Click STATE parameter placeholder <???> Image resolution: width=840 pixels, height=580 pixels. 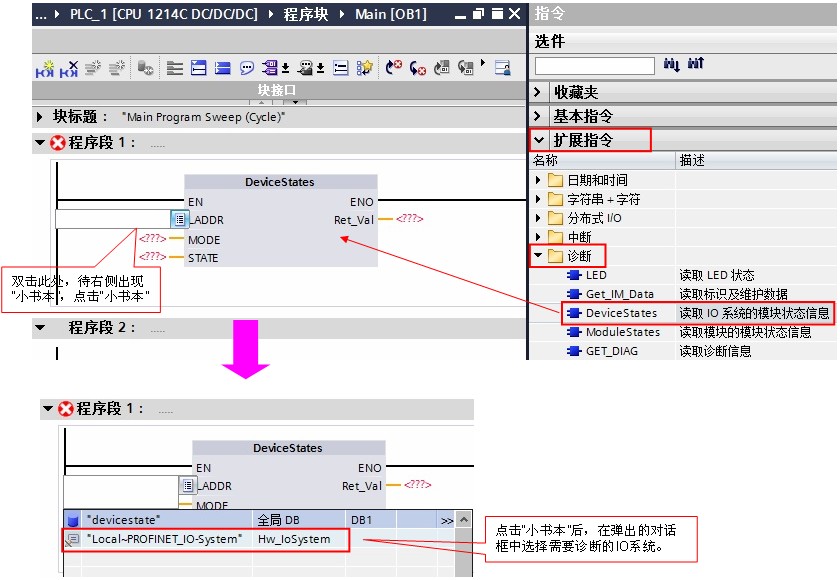click(152, 257)
